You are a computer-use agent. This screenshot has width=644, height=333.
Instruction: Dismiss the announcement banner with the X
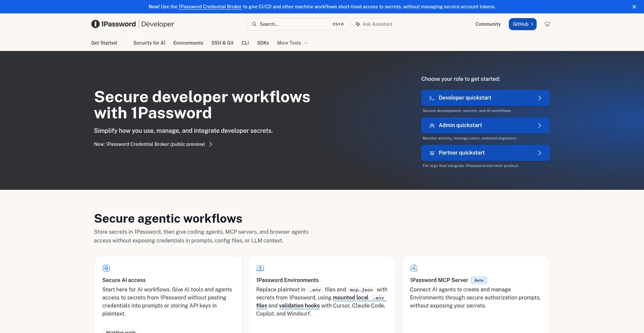(634, 7)
